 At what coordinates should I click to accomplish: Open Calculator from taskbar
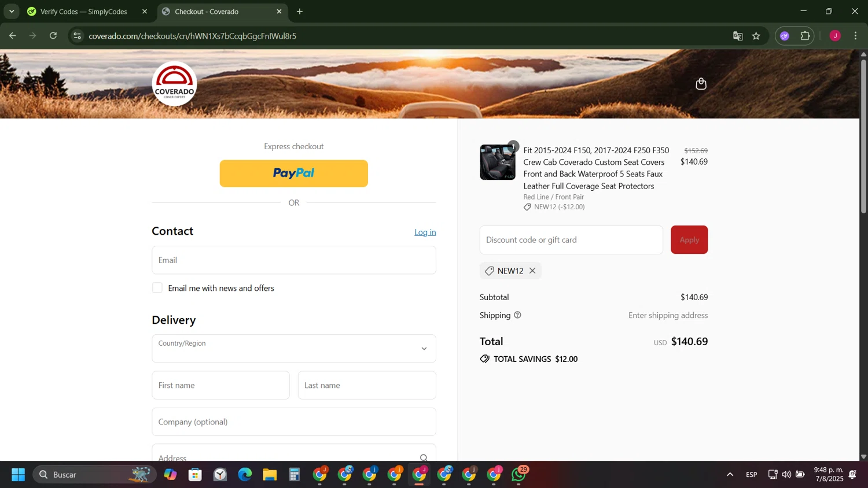(295, 475)
